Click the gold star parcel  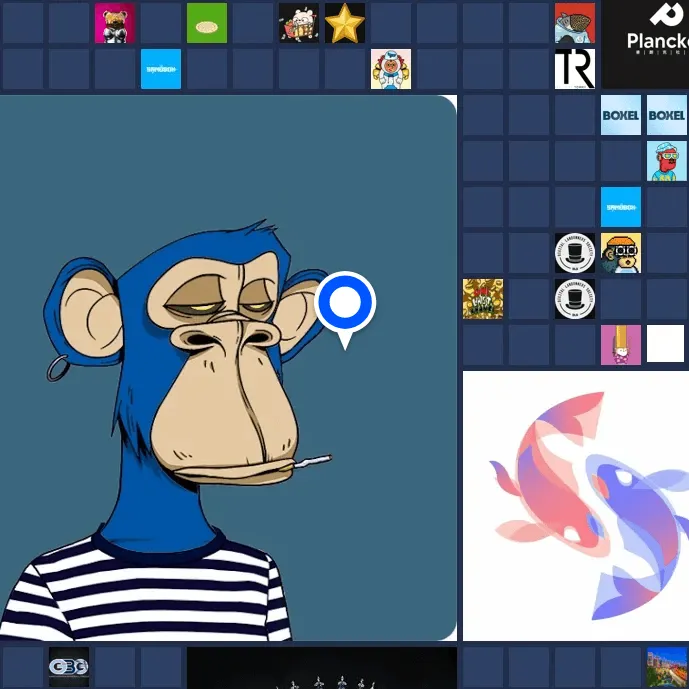[345, 23]
